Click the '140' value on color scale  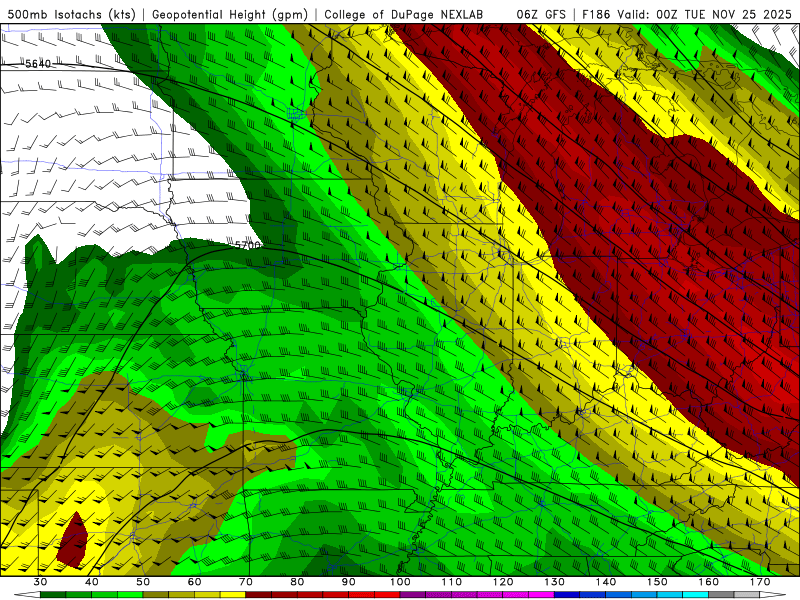(x=606, y=582)
